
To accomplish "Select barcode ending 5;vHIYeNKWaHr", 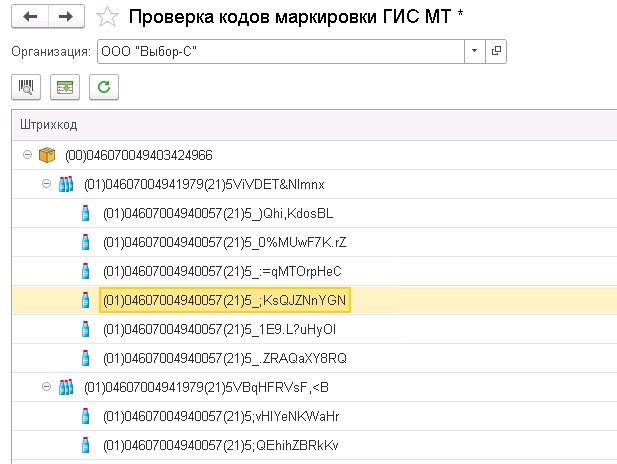I will tap(221, 416).
